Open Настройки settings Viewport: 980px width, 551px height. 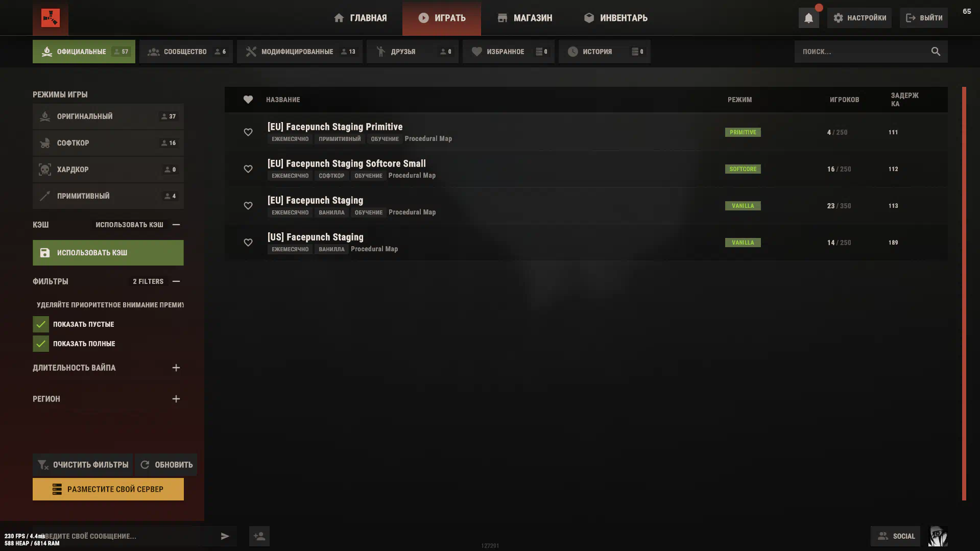859,18
